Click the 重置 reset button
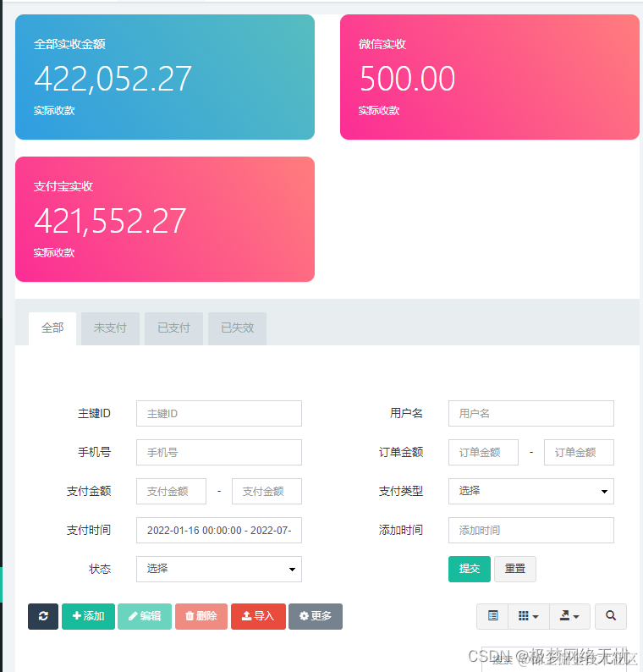The height and width of the screenshot is (672, 643). pos(515,569)
